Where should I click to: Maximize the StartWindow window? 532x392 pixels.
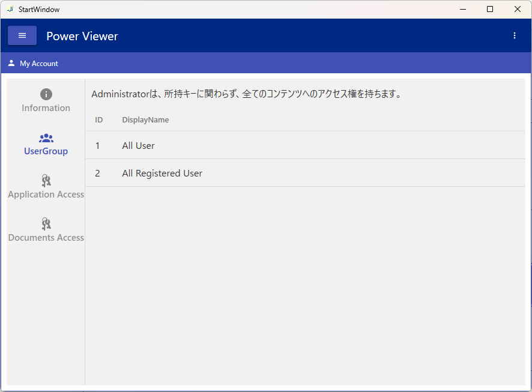click(x=490, y=9)
